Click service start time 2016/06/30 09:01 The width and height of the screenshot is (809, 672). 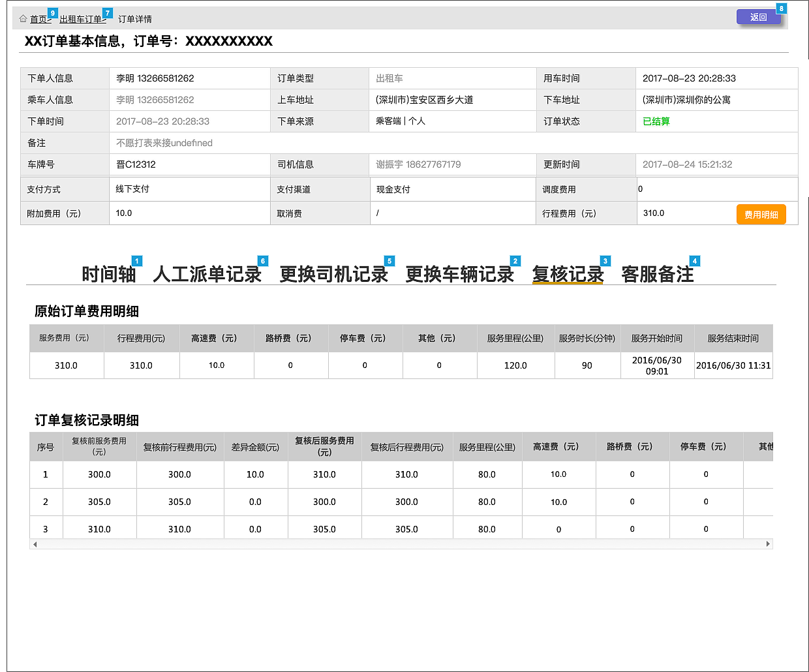click(657, 365)
